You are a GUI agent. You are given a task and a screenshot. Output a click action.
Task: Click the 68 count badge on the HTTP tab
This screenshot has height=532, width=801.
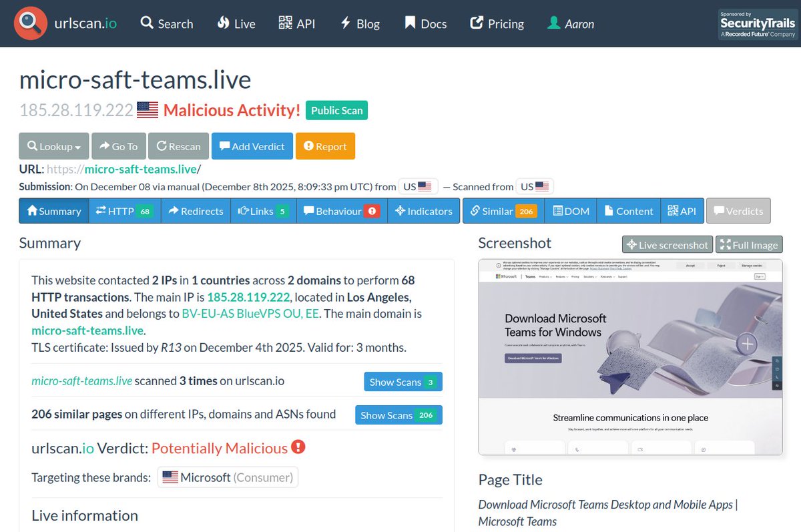[145, 212]
